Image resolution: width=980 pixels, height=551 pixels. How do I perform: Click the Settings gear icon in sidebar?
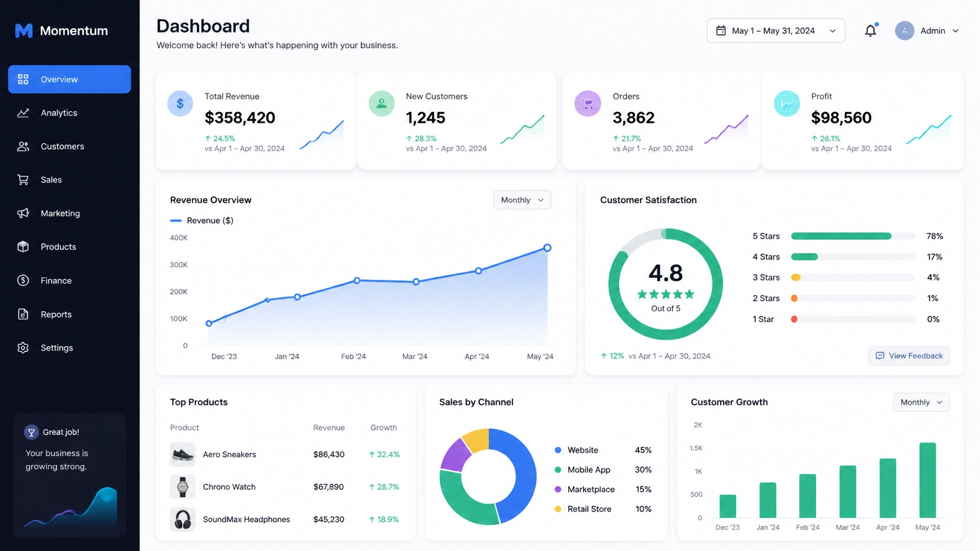coord(23,348)
